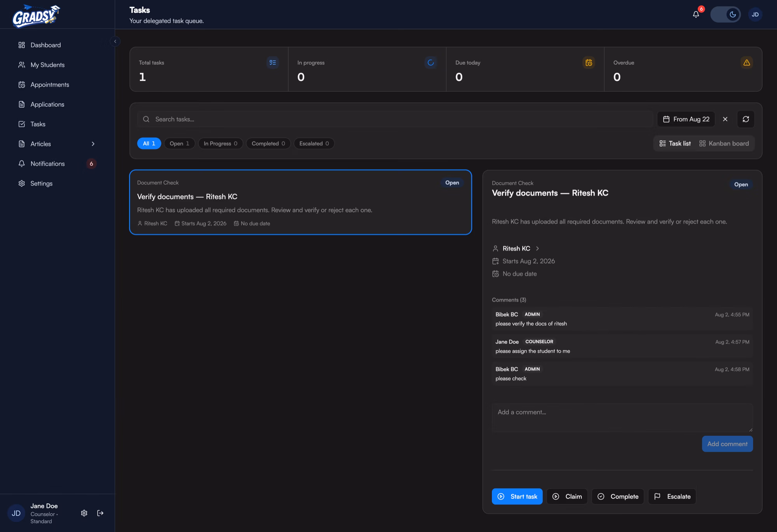Image resolution: width=777 pixels, height=532 pixels.
Task: Click the 'please check' comment
Action: click(511, 379)
